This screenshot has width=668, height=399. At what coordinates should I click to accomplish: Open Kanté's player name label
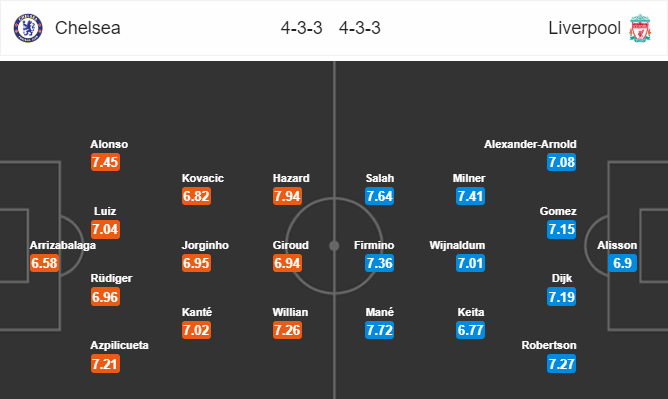pos(197,312)
